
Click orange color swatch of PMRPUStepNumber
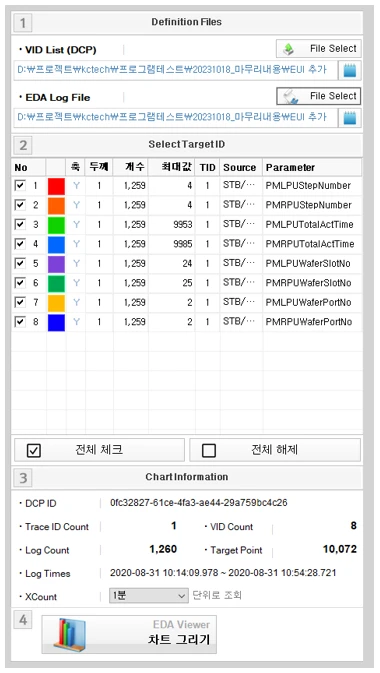point(57,206)
